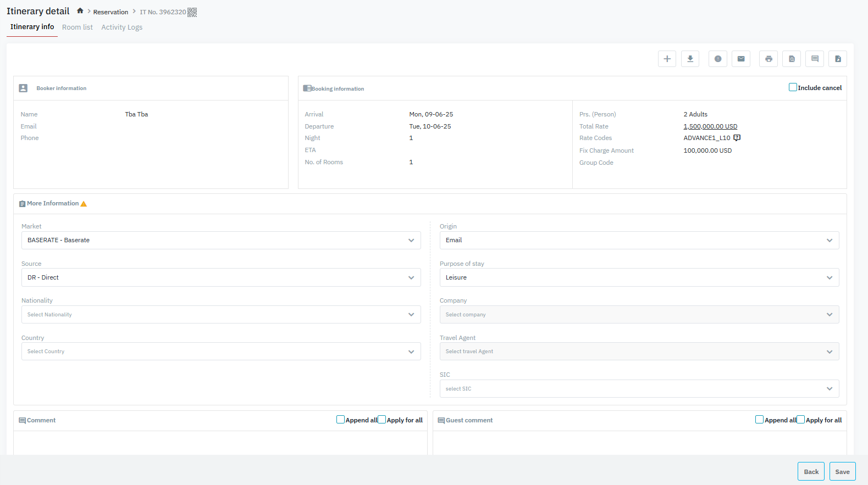Go to home via breadcrumb house icon

tap(80, 11)
